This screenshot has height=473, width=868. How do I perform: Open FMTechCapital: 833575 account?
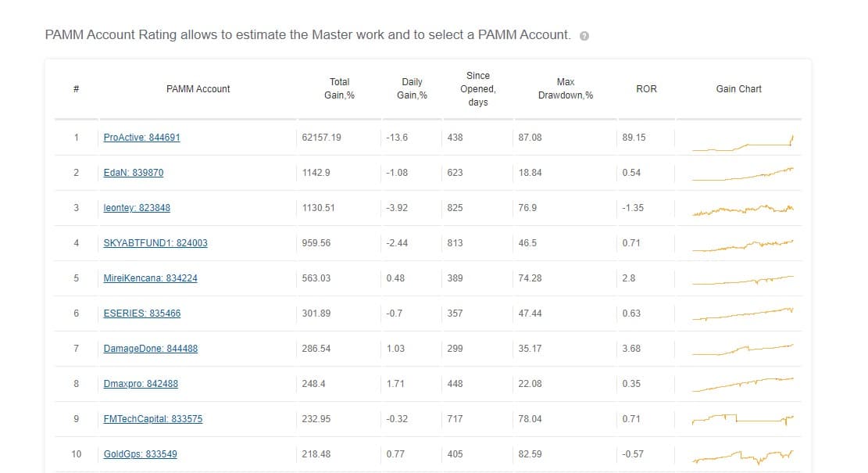point(153,419)
